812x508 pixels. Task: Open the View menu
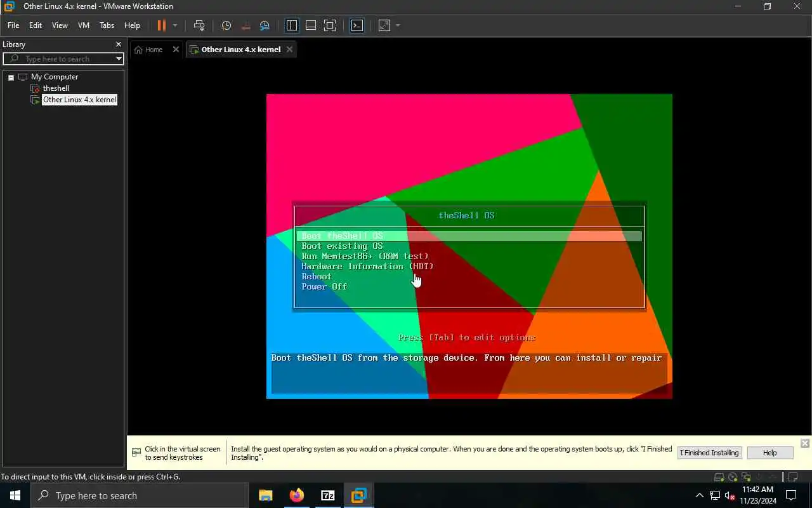click(x=60, y=25)
